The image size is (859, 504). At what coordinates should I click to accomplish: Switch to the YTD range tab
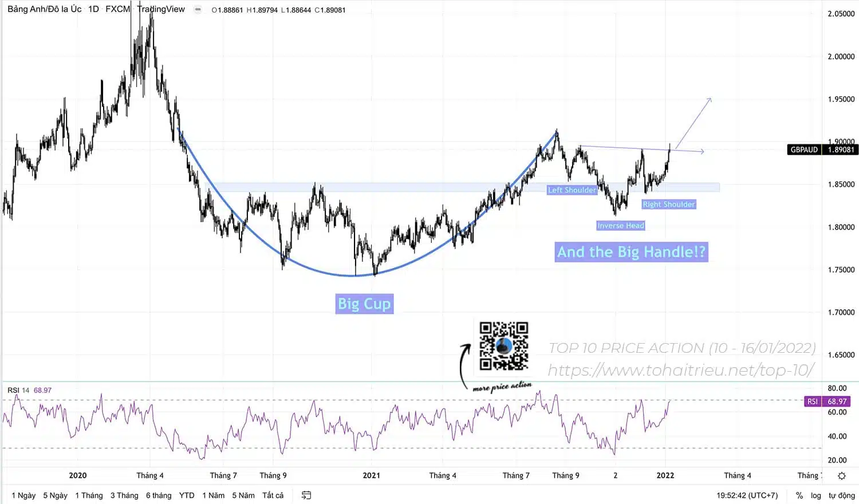186,495
